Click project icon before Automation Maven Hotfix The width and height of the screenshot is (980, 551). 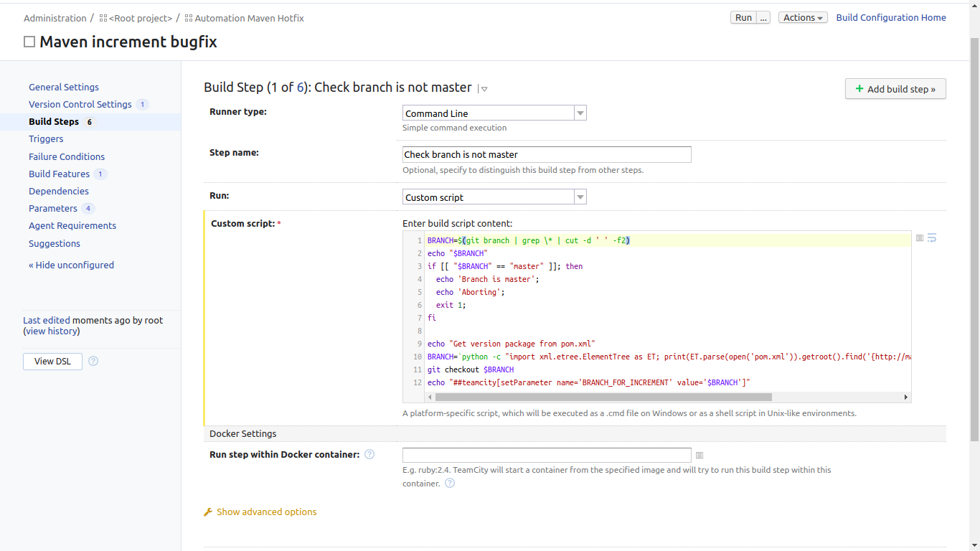[x=189, y=18]
